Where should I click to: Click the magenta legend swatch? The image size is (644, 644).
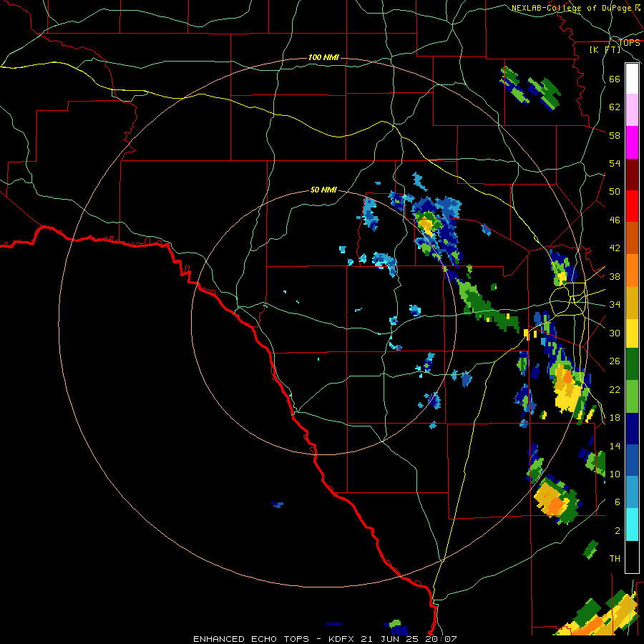point(632,142)
